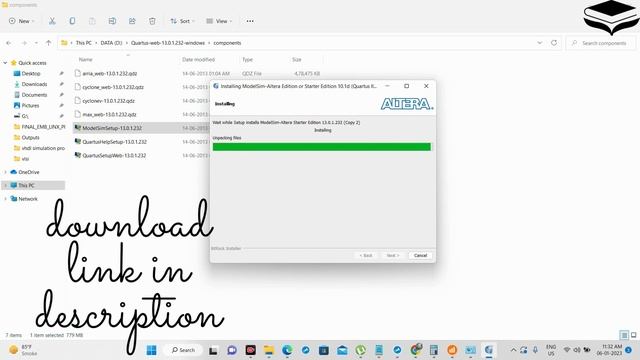Open the address bar history dropdown
Image resolution: width=640 pixels, height=360 pixels.
(x=540, y=42)
